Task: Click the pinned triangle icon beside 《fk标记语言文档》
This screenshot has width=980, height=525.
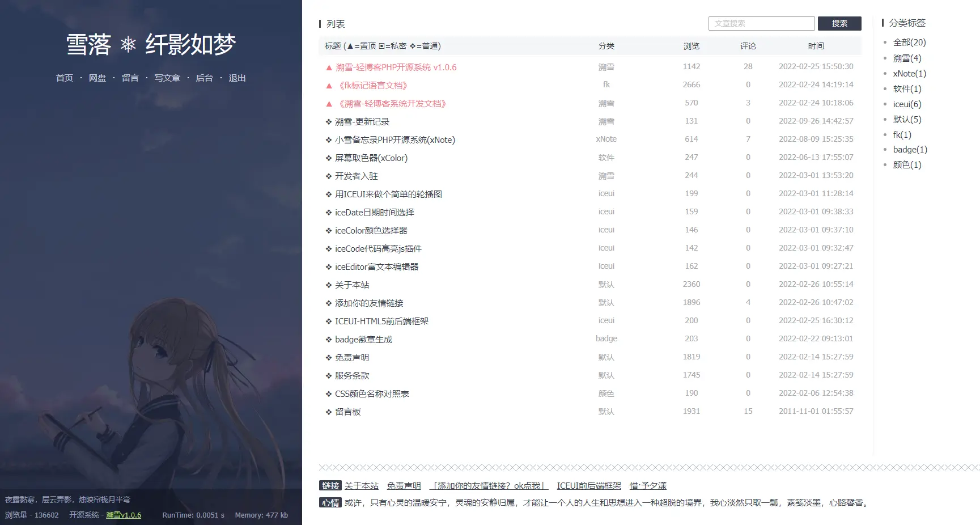Action: click(x=329, y=86)
